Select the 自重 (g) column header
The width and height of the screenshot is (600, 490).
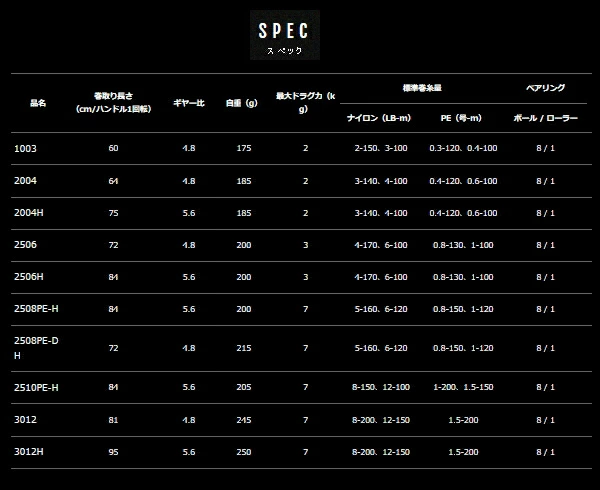pyautogui.click(x=242, y=102)
